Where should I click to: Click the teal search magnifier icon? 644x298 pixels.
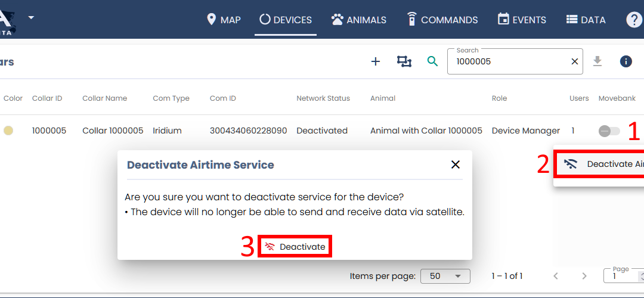tap(432, 61)
